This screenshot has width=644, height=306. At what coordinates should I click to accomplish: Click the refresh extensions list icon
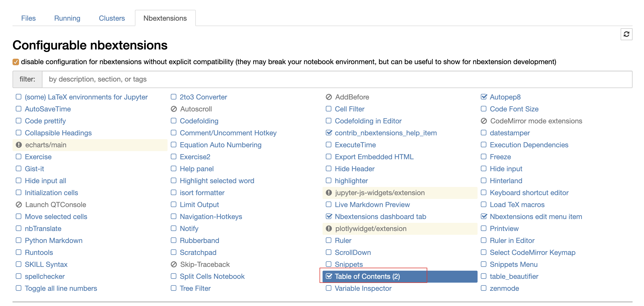[626, 34]
